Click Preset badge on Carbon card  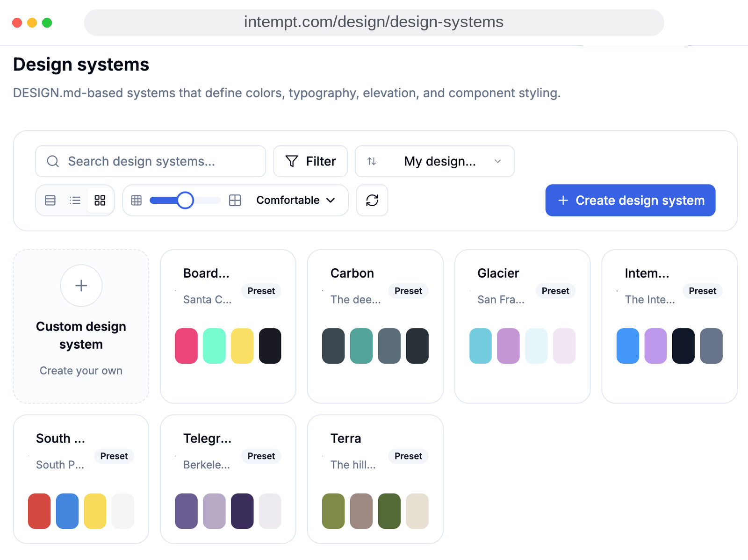coord(408,291)
